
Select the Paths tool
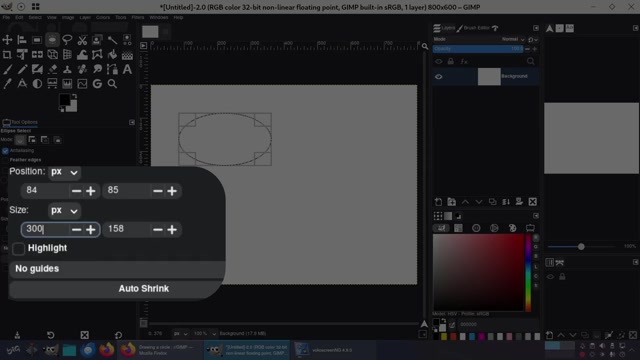point(112,69)
